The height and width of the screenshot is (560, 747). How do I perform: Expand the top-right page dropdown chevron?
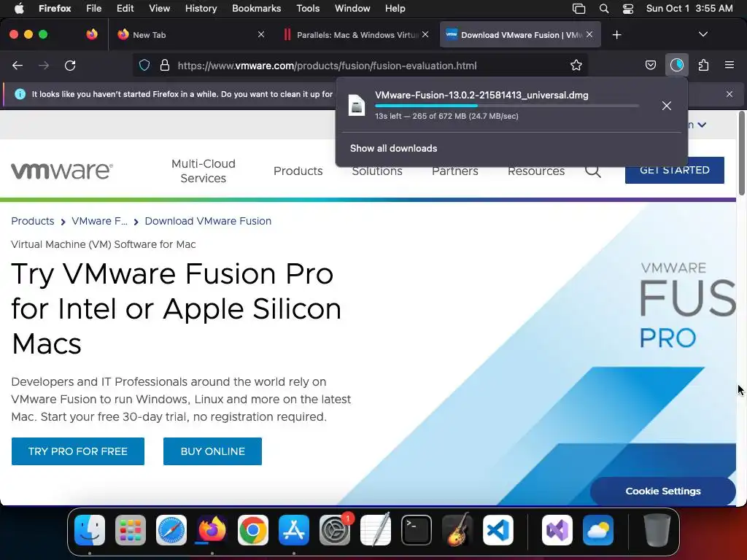(702, 125)
